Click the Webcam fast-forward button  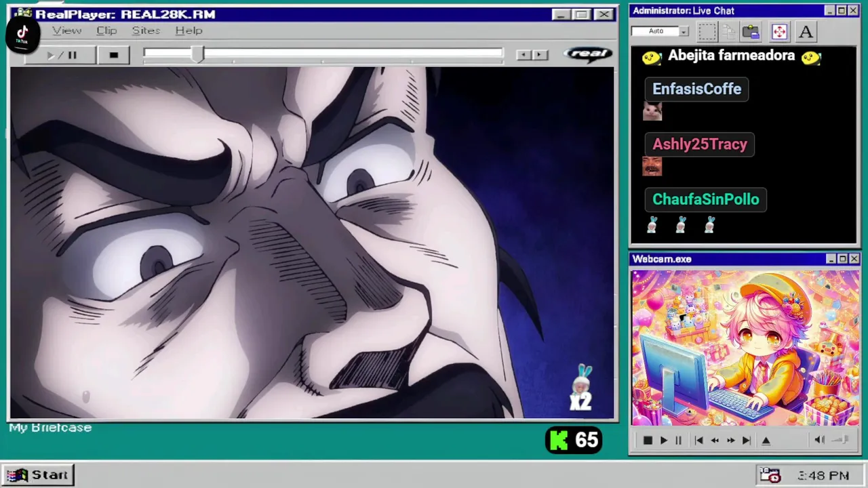pyautogui.click(x=730, y=441)
